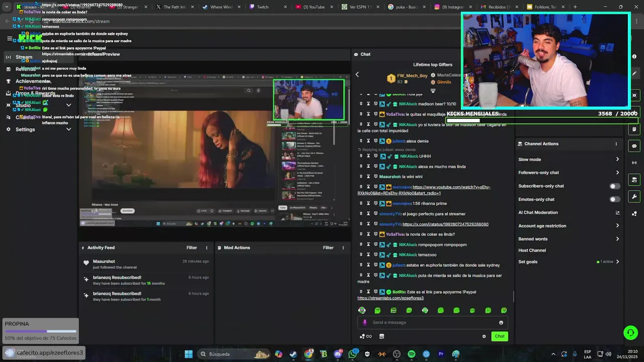Open Activity Feed Filter
This screenshot has height=362, width=644.
click(x=192, y=247)
